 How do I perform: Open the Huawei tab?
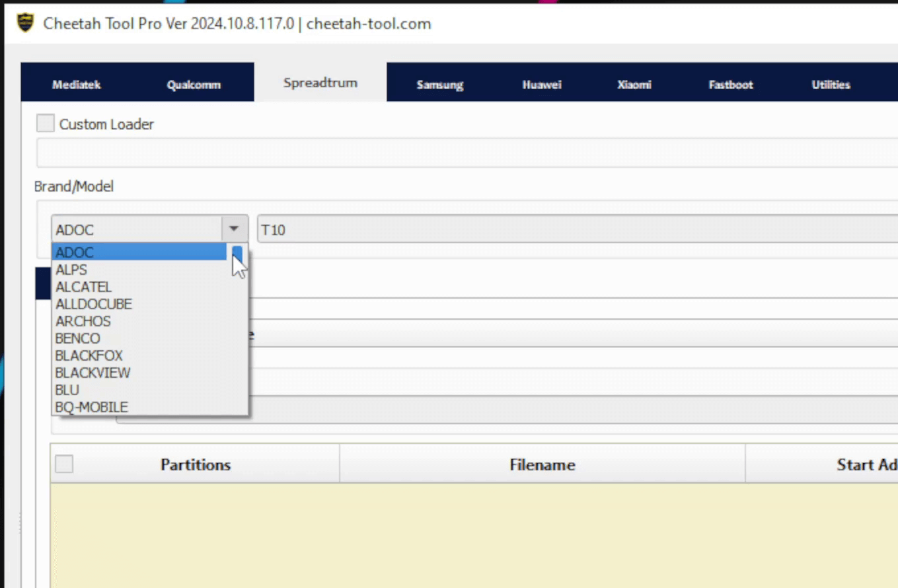click(542, 85)
